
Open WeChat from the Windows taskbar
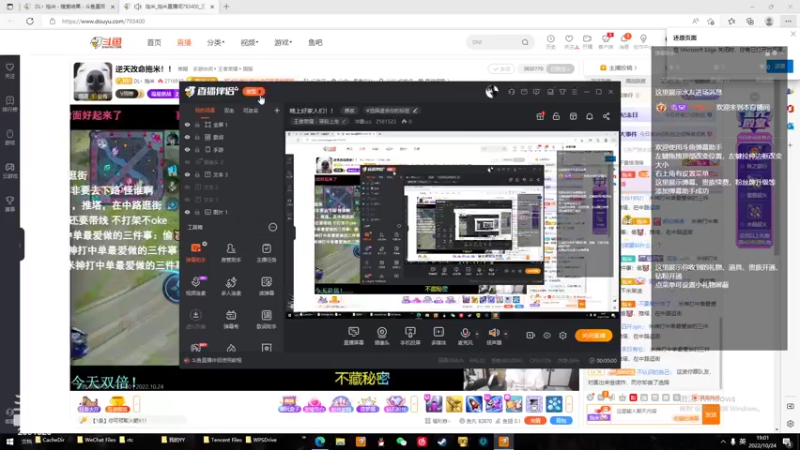[402, 441]
